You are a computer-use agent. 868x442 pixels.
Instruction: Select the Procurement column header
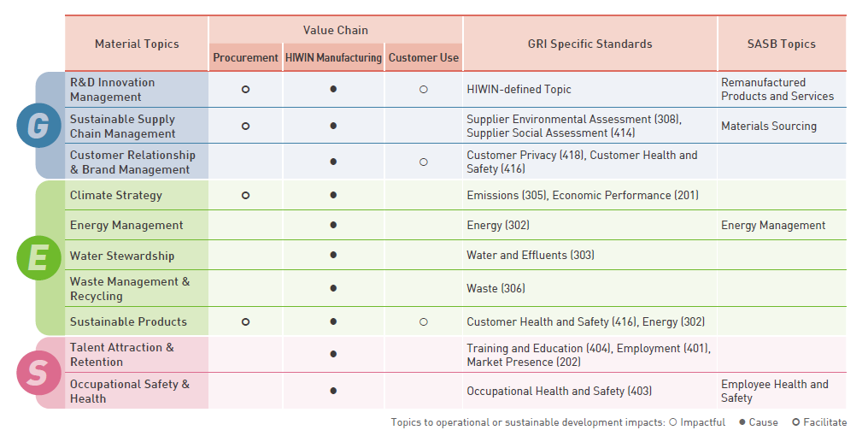[246, 58]
